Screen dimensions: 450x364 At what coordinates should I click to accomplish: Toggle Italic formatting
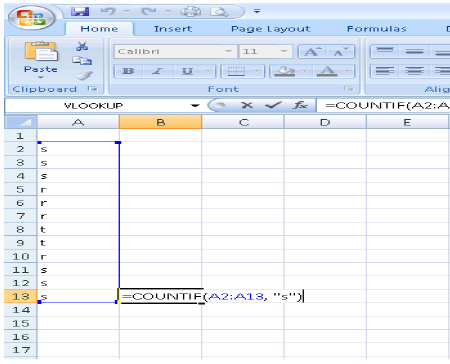pyautogui.click(x=158, y=71)
